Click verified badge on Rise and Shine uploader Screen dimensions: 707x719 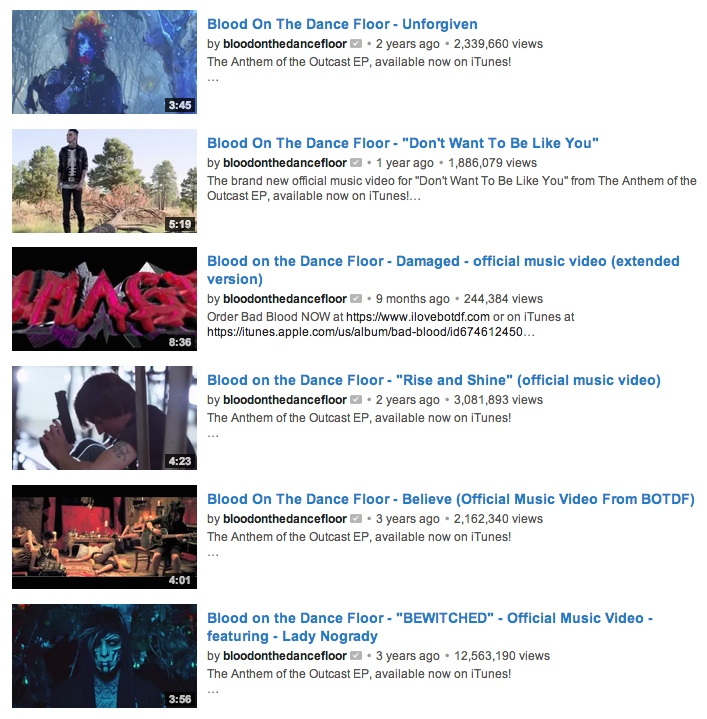[356, 400]
